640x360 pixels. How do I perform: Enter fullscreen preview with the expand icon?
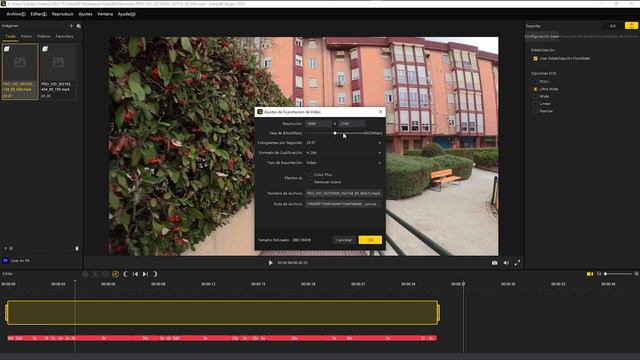point(517,263)
